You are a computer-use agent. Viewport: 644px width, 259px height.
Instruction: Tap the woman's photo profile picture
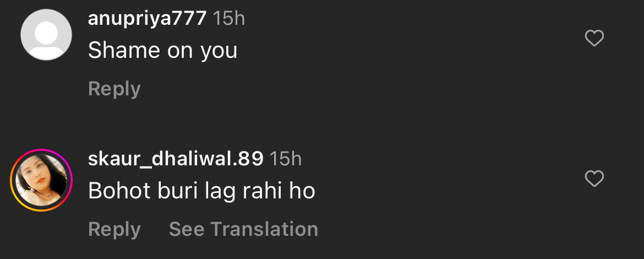(x=41, y=180)
